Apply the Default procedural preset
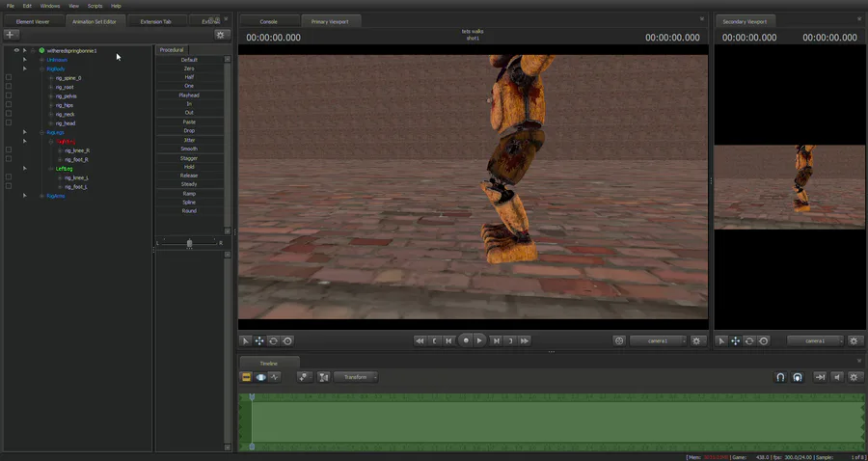The height and width of the screenshot is (461, 868). pos(189,60)
